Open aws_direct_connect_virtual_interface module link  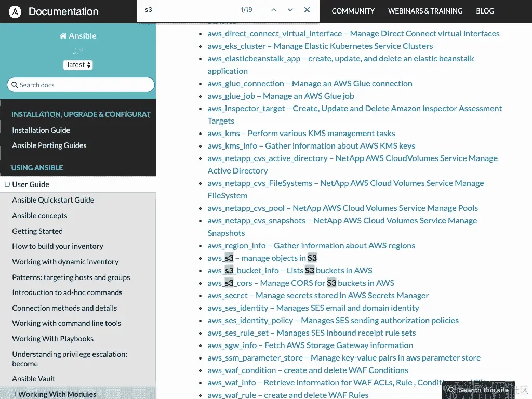tap(353, 34)
